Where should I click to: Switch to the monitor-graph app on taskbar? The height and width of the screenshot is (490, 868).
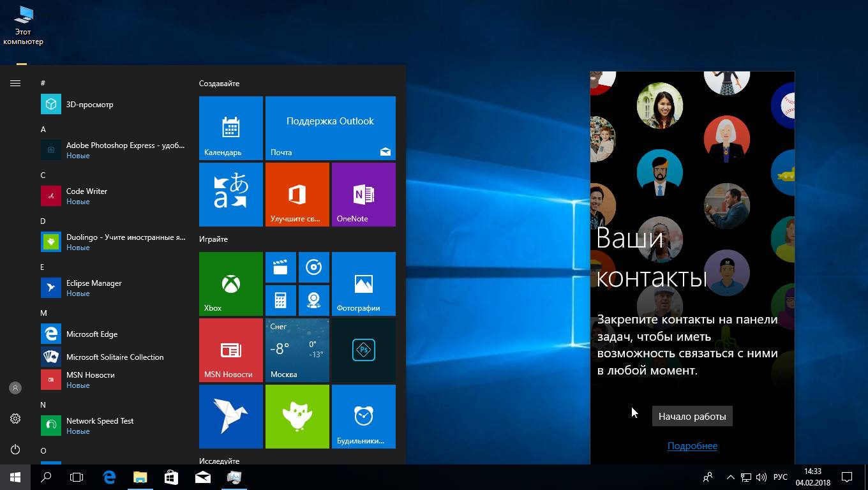coord(234,477)
